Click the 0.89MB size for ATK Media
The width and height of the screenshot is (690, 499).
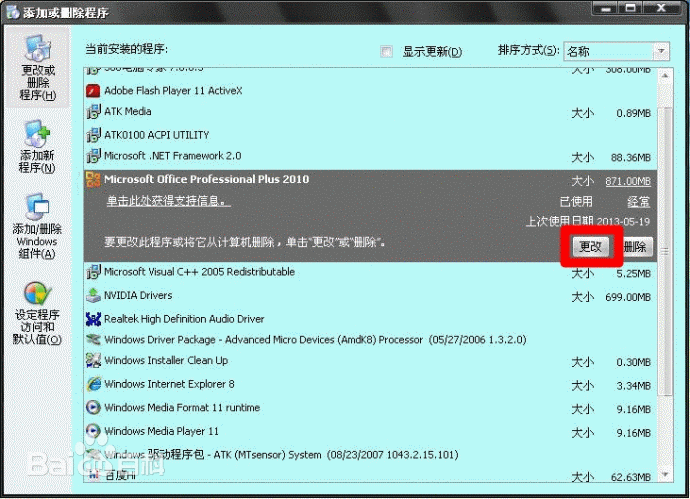tap(634, 114)
